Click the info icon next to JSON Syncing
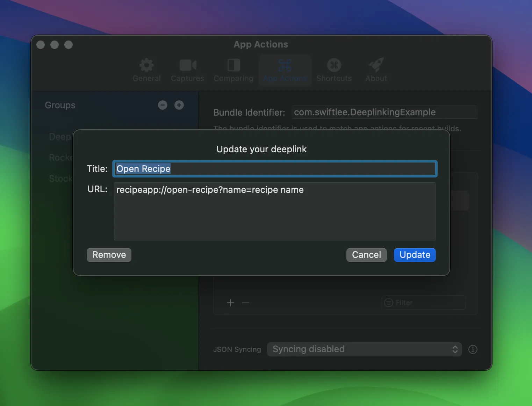 [473, 349]
